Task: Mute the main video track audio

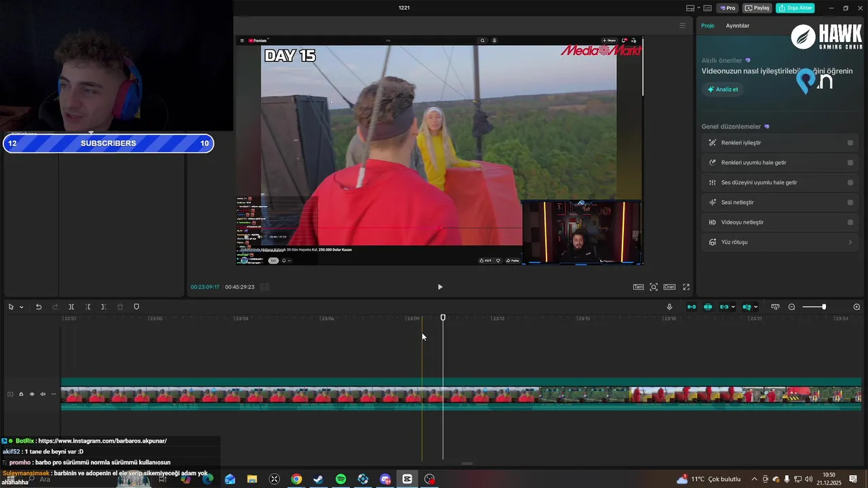Action: 43,394
